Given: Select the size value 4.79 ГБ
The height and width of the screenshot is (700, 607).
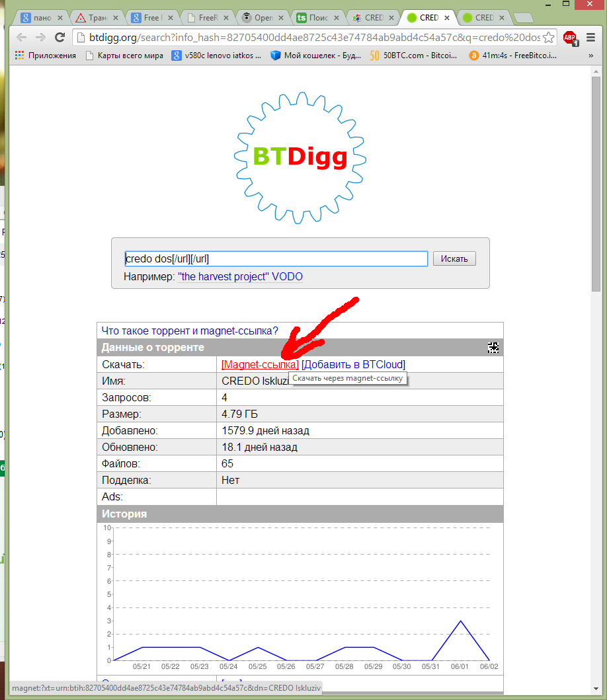Looking at the screenshot, I should (x=239, y=414).
